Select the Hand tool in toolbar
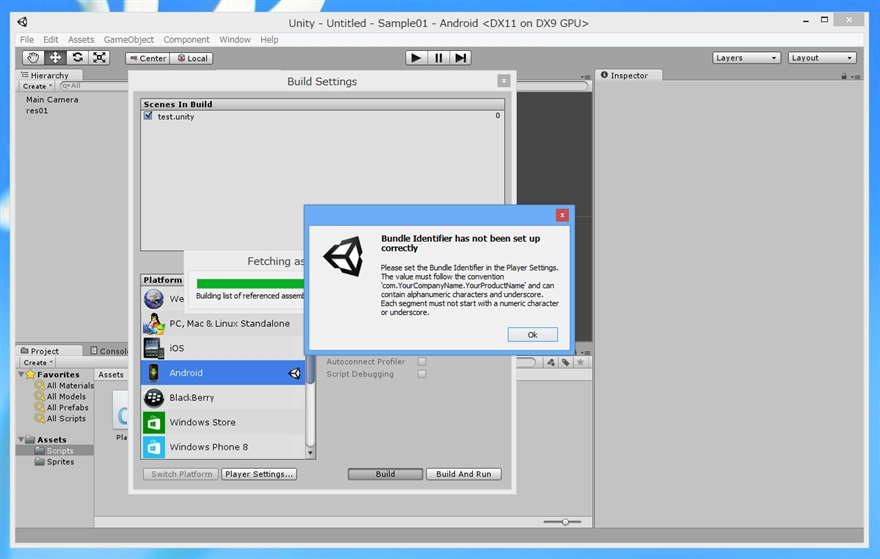The width and height of the screenshot is (880, 559). click(x=33, y=58)
